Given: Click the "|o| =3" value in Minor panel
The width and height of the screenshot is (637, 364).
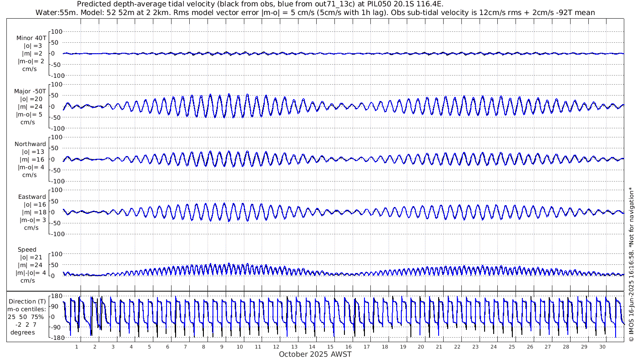Looking at the screenshot, I should [x=33, y=45].
